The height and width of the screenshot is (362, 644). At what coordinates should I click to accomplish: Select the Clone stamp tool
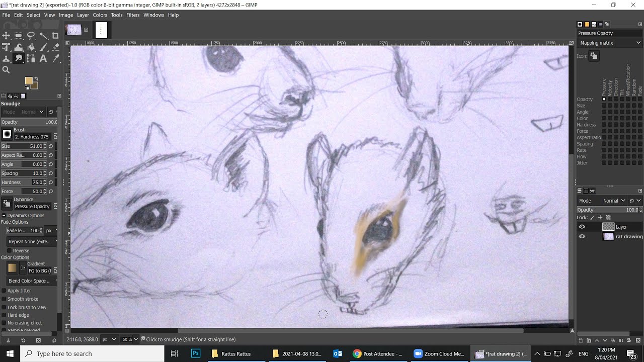[x=6, y=58]
